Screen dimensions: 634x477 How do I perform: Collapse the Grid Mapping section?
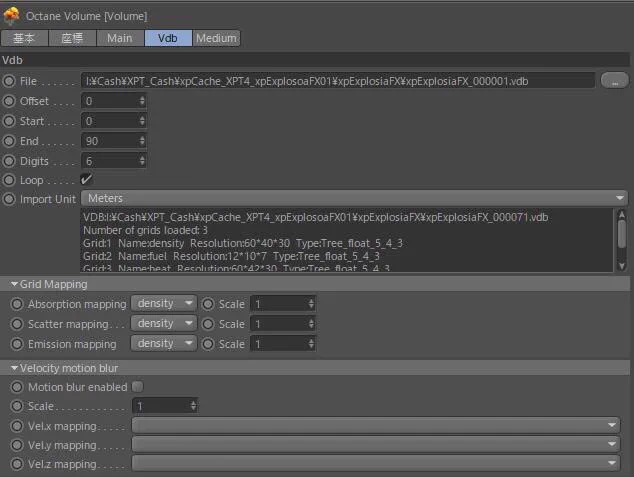pos(15,284)
